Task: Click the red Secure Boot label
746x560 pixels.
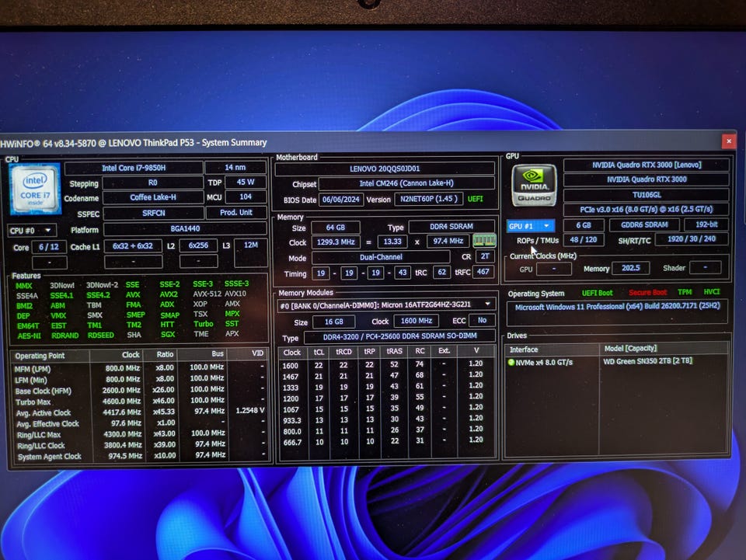Action: 647,292
